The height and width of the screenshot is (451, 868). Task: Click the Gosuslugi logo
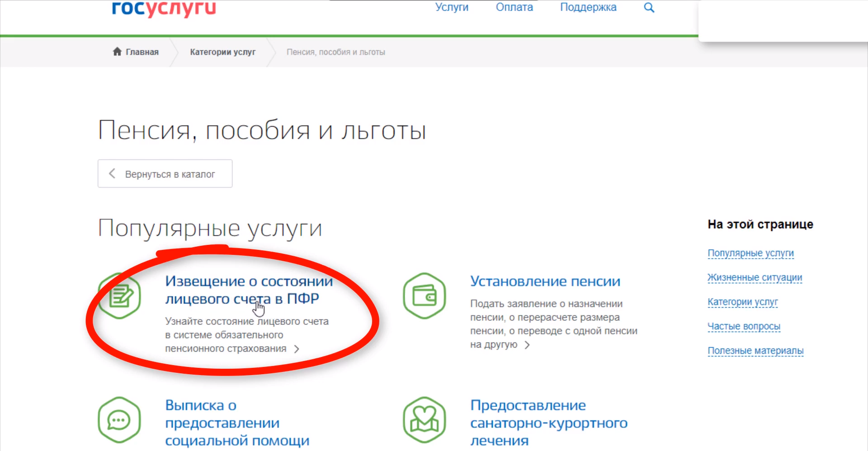(164, 8)
